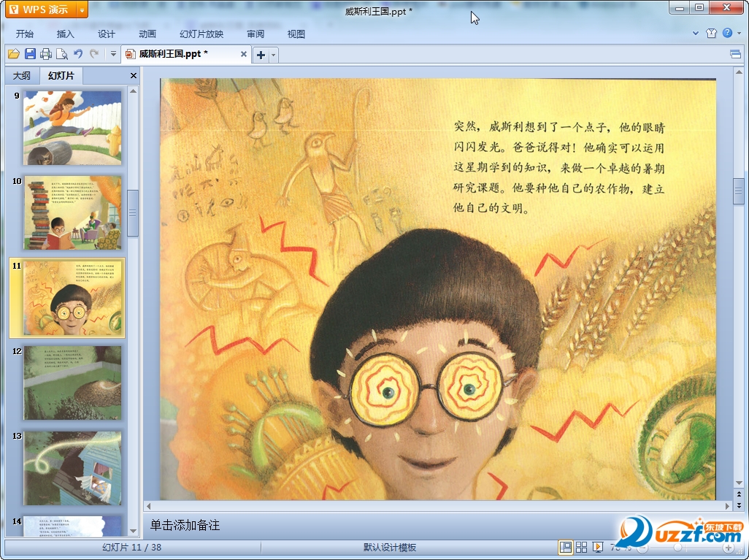Screen dimensions: 749x560
Task: Open the WPS 演示 application menu
Action: pos(41,9)
